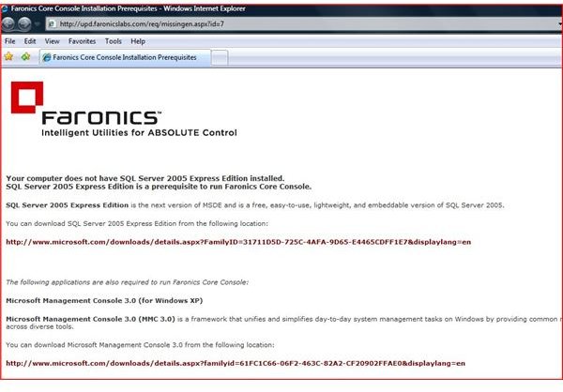Click the Faronics wordmark text
The width and height of the screenshot is (563, 392).
tap(101, 117)
